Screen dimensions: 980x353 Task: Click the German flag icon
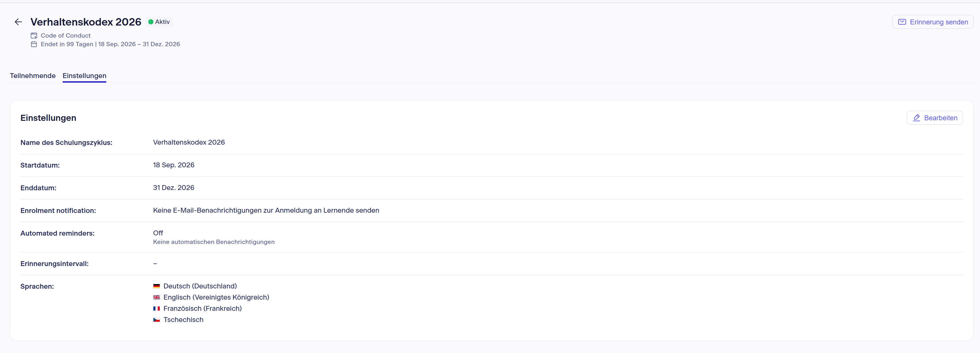coord(156,286)
